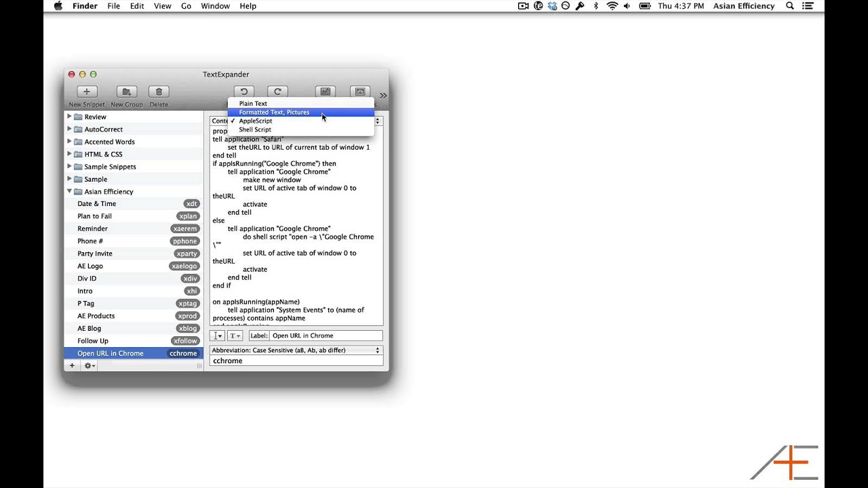This screenshot has height=488, width=868.
Task: Click the Bluetooth status icon
Action: point(596,6)
